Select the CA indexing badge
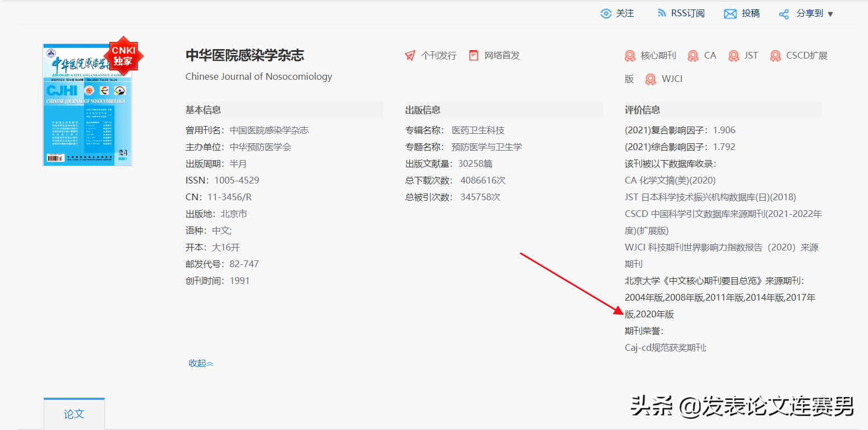Screen dimensions: 868x430 (x=693, y=56)
